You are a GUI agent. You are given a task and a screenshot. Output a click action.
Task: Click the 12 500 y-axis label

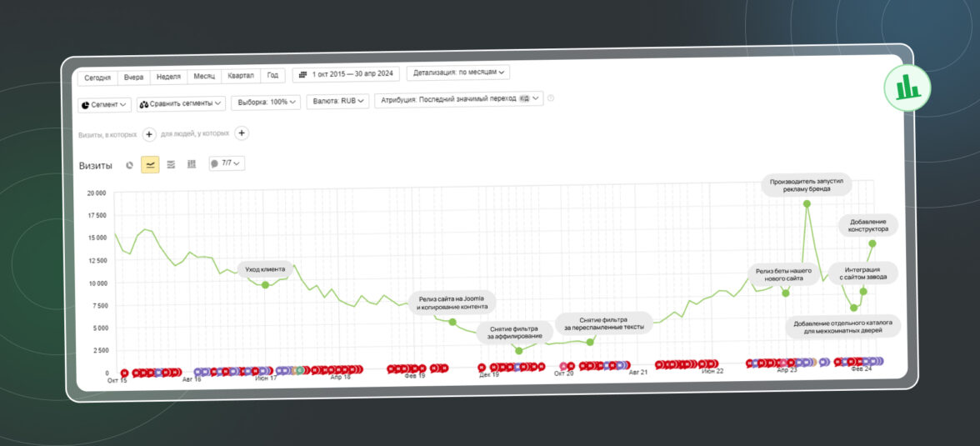(97, 261)
